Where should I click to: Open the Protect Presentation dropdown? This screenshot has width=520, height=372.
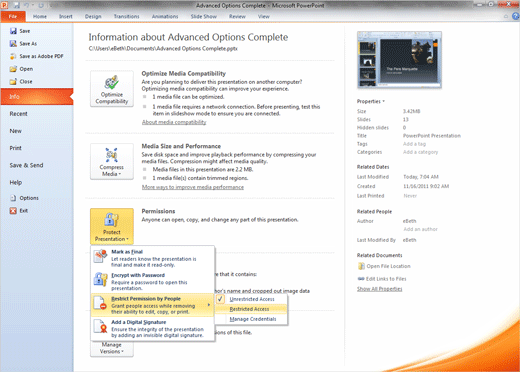click(112, 226)
